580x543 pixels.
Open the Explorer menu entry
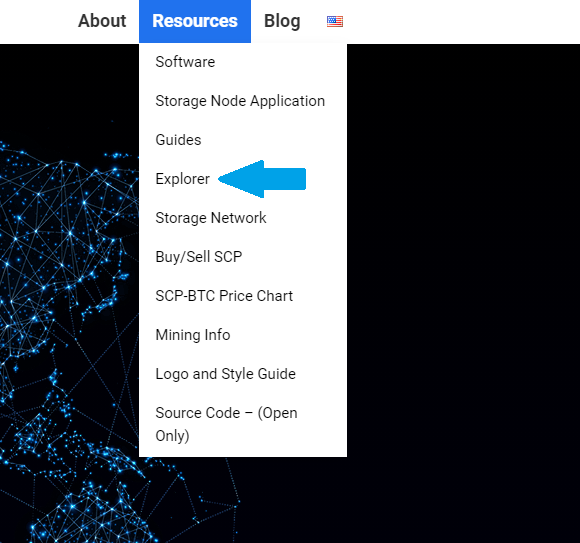(x=183, y=179)
